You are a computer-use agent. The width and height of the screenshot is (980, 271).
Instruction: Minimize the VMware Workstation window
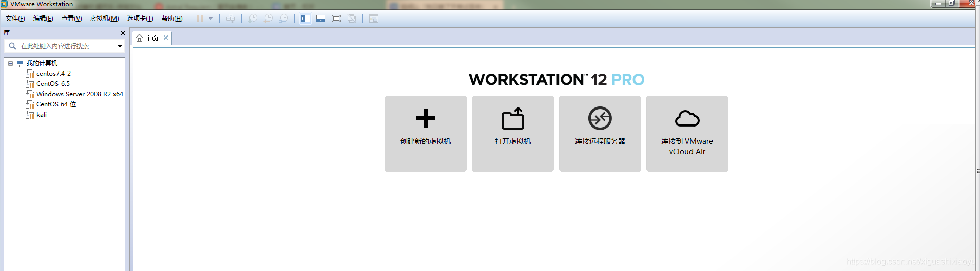[x=938, y=3]
